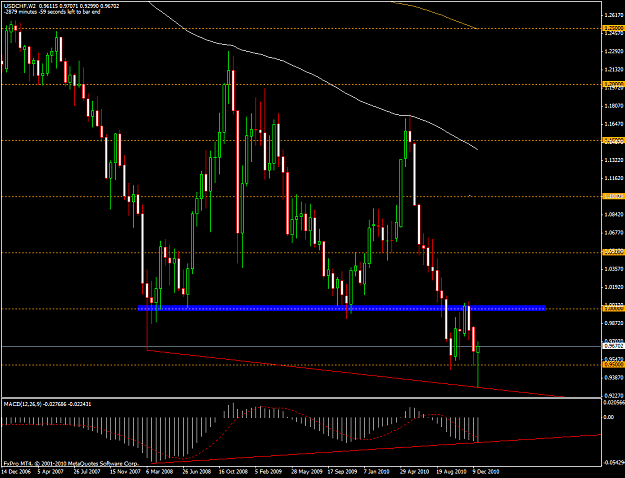This screenshot has width=625, height=478.
Task: Click the orange 1.05000 level price tag
Action: (x=614, y=252)
